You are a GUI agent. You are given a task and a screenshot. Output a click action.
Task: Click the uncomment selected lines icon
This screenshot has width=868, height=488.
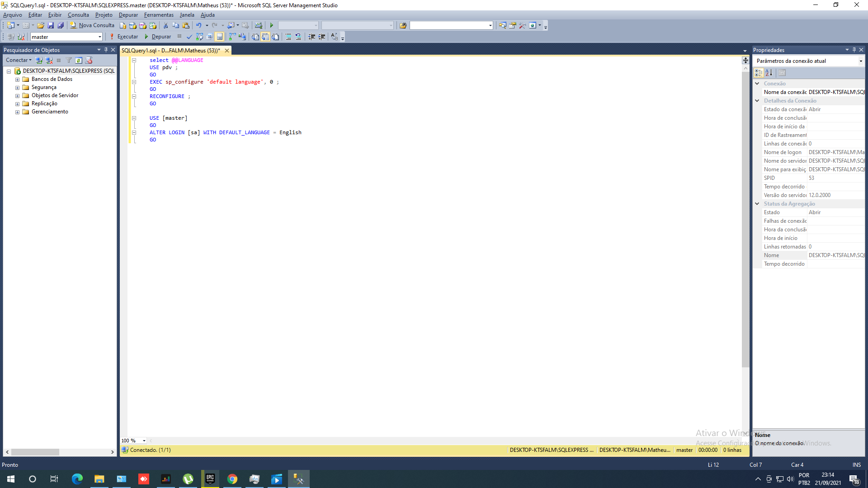[298, 37]
